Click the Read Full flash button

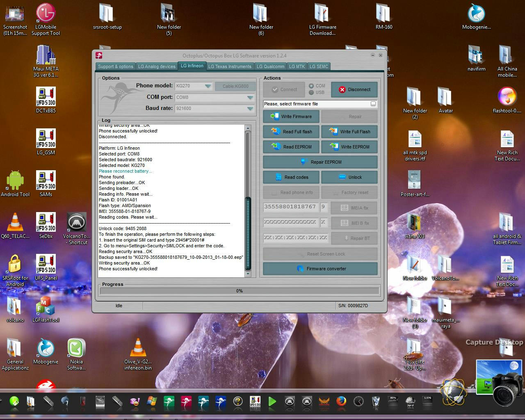tap(291, 132)
